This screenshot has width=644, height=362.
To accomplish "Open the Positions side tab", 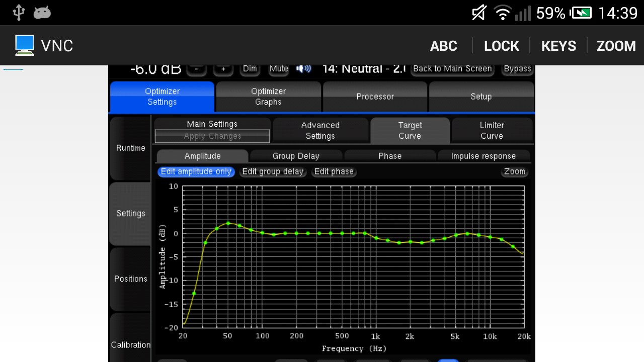I will tap(130, 279).
